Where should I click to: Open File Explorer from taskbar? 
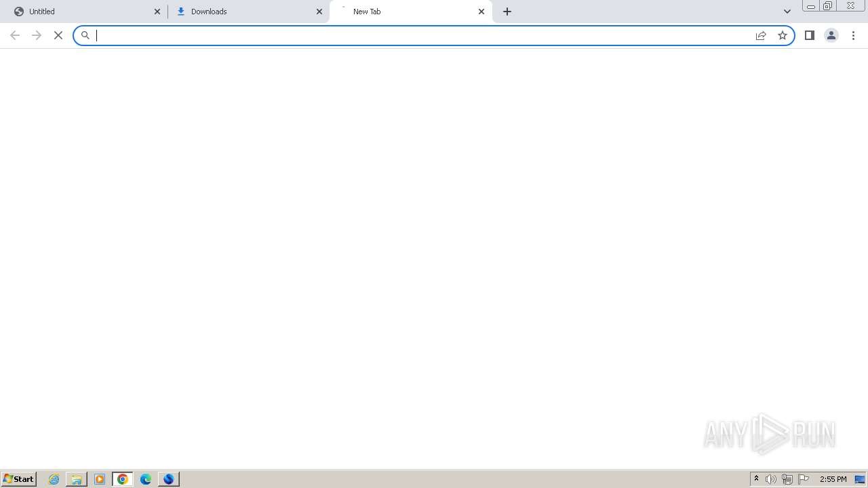point(77,479)
